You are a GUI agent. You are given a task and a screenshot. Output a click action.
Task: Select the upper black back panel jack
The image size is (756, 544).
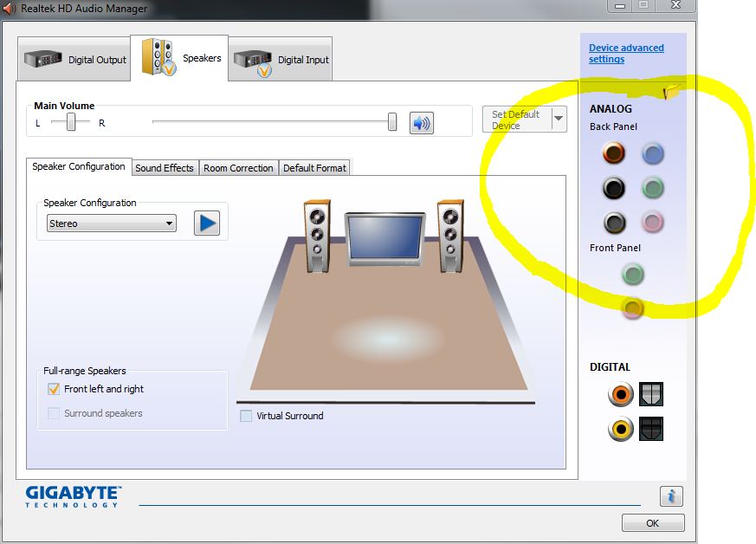pos(614,188)
